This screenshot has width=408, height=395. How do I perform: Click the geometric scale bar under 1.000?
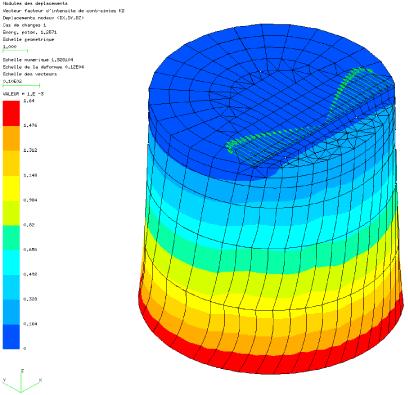(15, 51)
